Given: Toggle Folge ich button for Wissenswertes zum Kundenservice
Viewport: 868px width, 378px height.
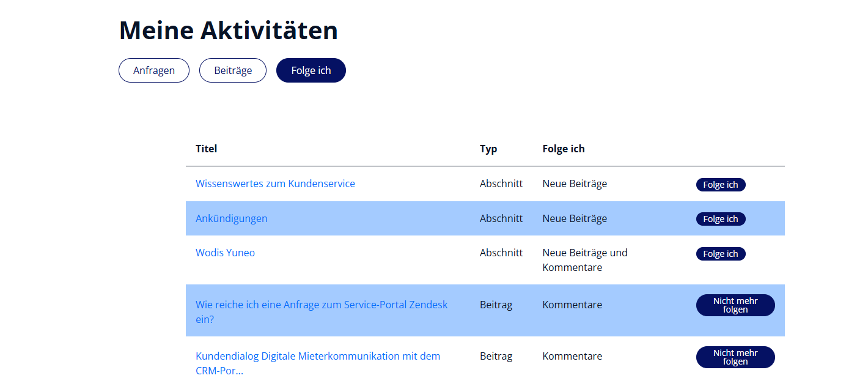Looking at the screenshot, I should point(721,185).
